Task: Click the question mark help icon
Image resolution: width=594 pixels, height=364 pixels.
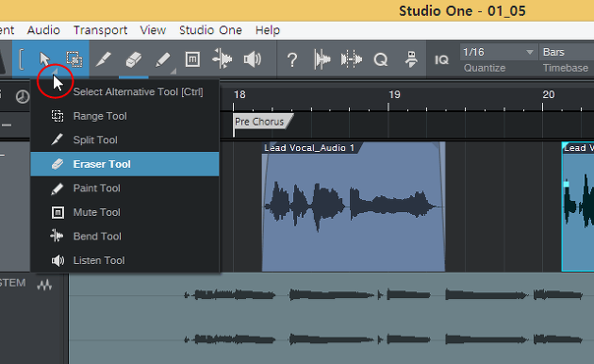Action: click(292, 59)
